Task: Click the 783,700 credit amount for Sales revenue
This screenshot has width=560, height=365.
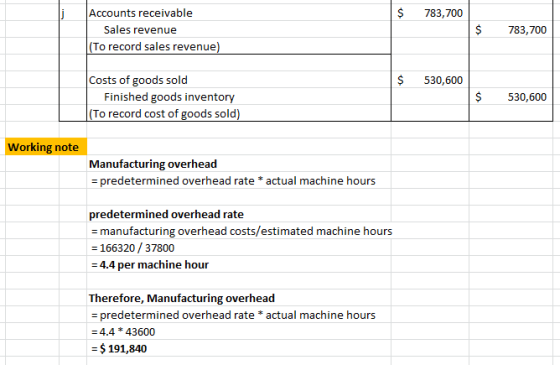Action: click(511, 30)
